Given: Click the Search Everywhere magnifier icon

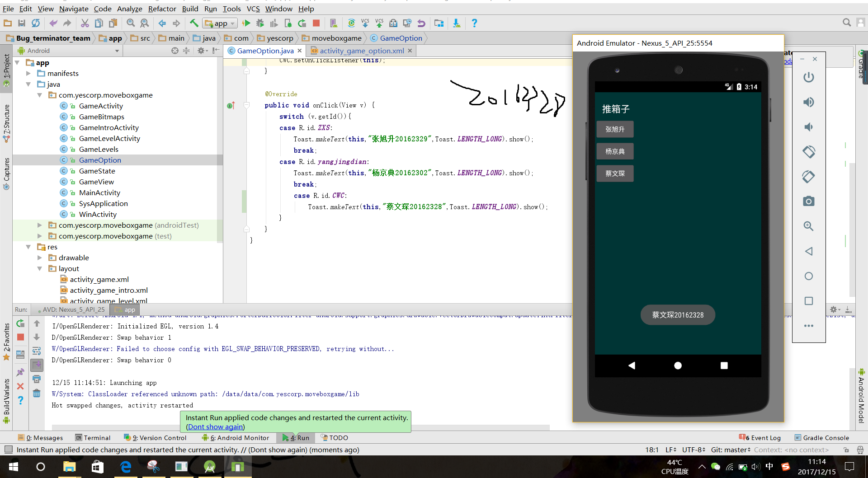Looking at the screenshot, I should click(847, 23).
